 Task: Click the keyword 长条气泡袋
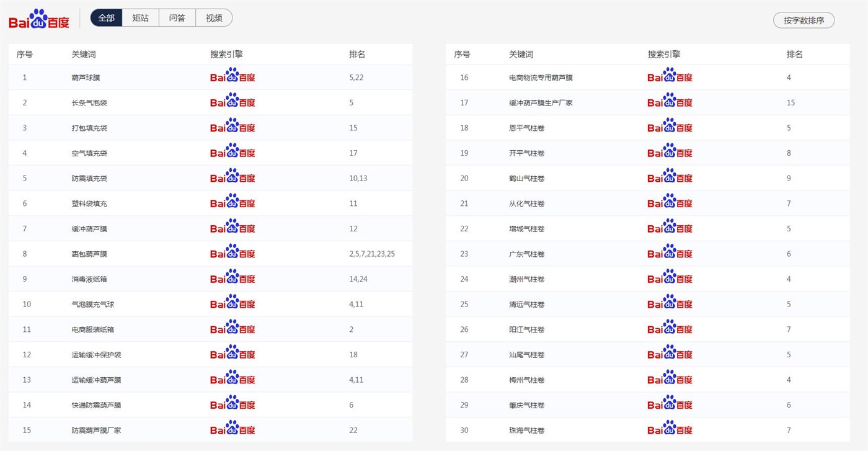tap(89, 103)
